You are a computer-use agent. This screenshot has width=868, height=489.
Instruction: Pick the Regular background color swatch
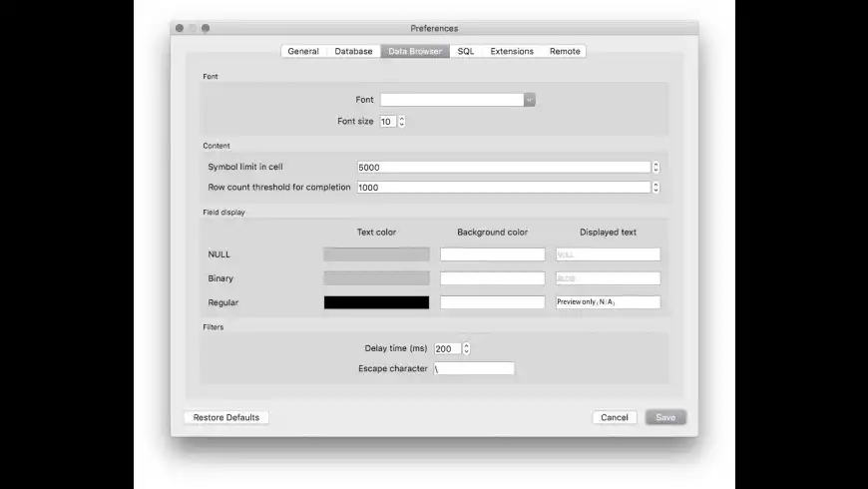click(492, 302)
